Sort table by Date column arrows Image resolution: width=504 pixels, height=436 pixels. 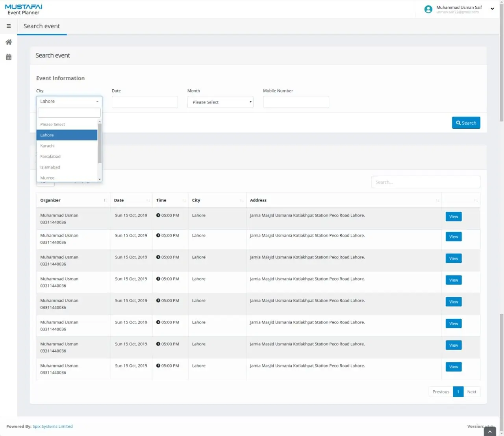coord(148,201)
